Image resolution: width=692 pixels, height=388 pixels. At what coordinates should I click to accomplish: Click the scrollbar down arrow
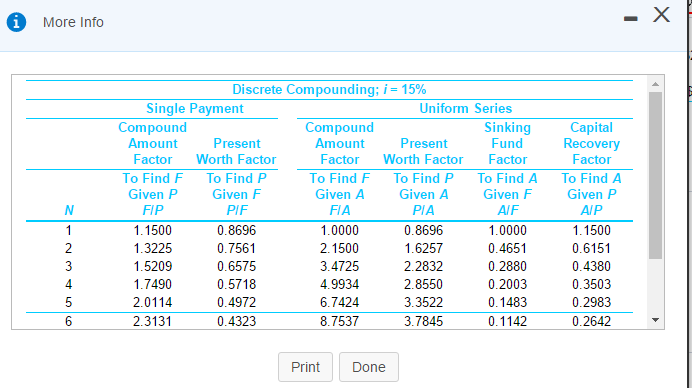(x=655, y=320)
